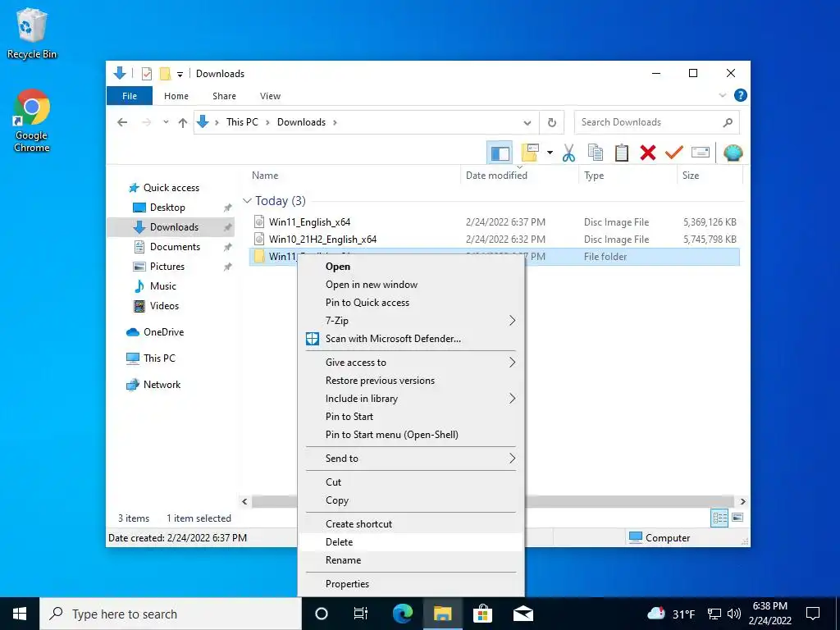
Task: Click This PC in the address breadcrumb
Action: pyautogui.click(x=242, y=122)
